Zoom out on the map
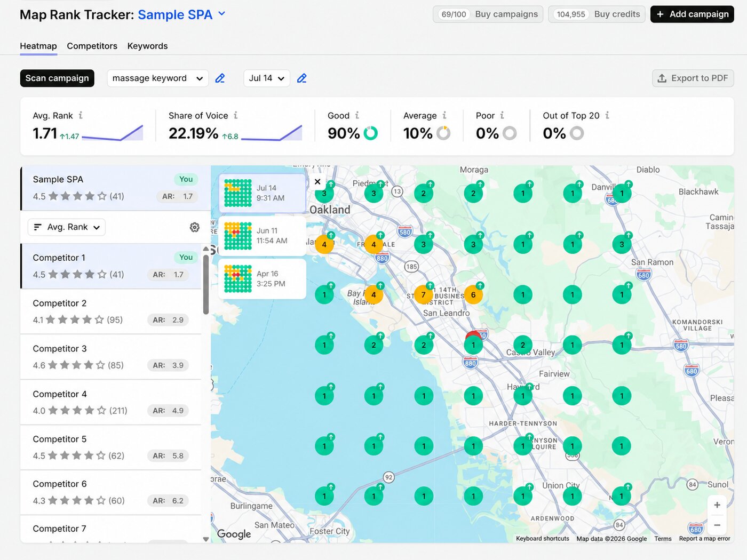This screenshot has width=747, height=560. [x=717, y=525]
